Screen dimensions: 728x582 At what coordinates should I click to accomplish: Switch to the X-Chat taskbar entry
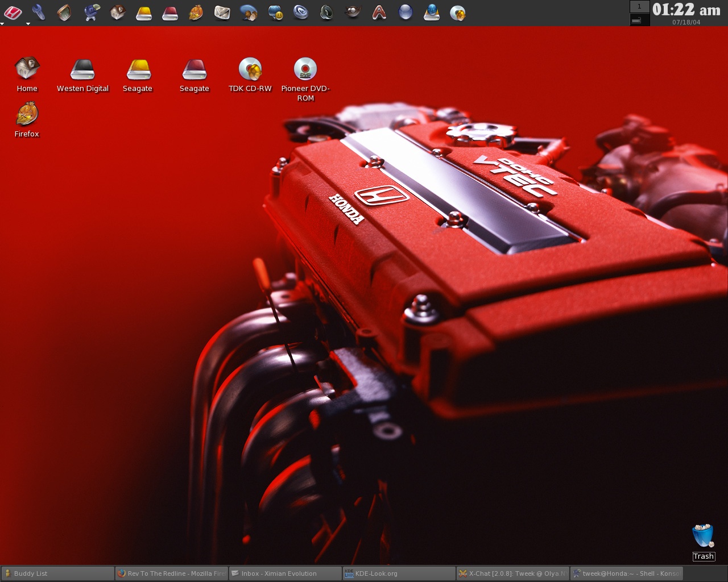[512, 573]
